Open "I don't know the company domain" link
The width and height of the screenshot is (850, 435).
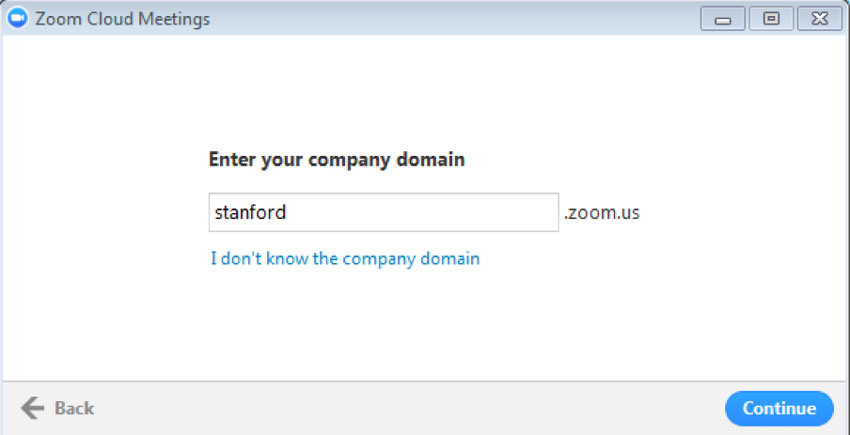345,259
